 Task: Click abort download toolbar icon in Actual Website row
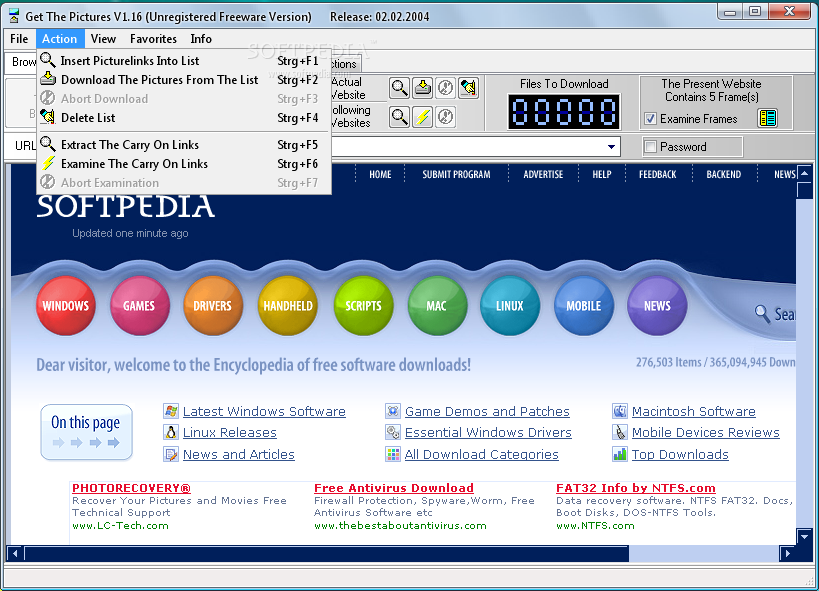pyautogui.click(x=446, y=88)
